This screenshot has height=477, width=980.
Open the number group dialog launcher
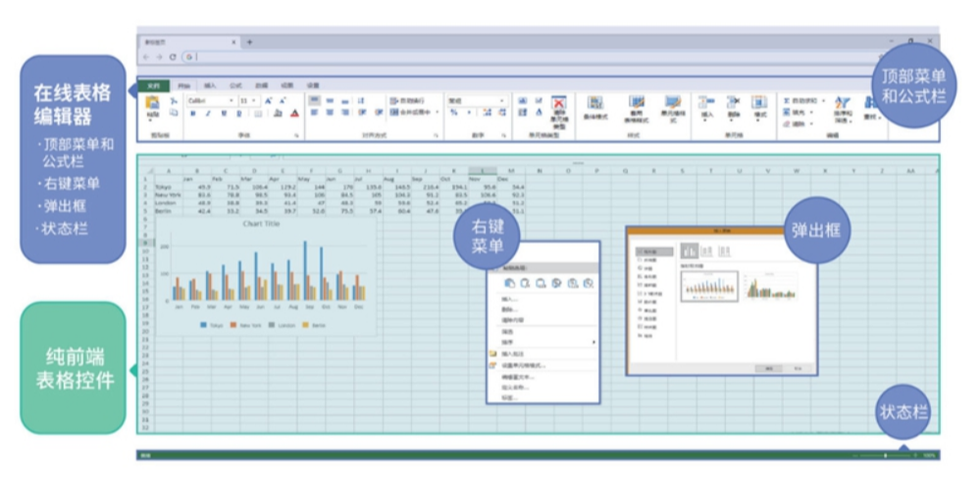click(x=504, y=135)
